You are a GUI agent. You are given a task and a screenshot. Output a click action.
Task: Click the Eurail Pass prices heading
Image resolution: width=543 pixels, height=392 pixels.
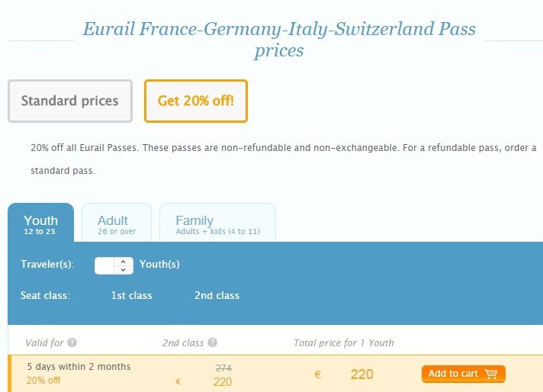tap(278, 40)
